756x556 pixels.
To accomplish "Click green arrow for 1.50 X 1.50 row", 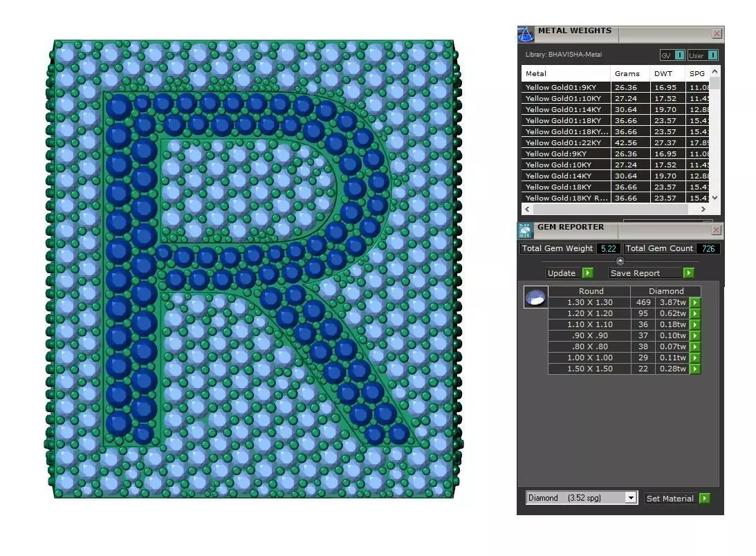I will [695, 369].
